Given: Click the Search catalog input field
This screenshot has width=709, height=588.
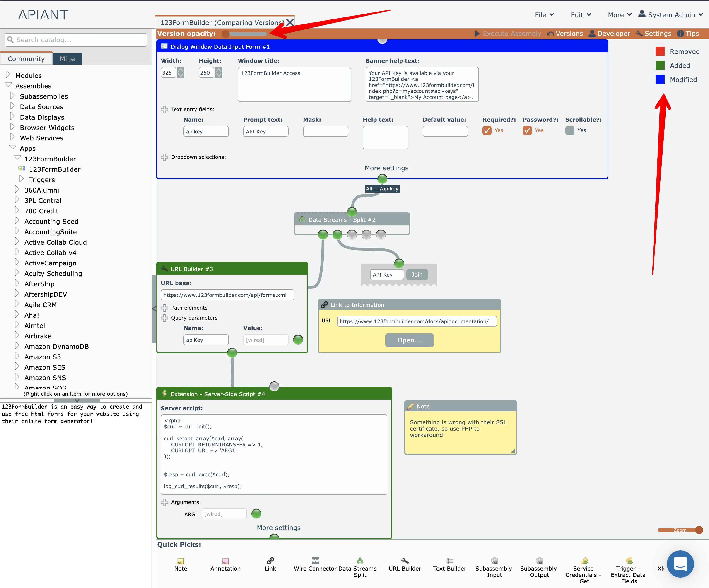Looking at the screenshot, I should (x=76, y=40).
